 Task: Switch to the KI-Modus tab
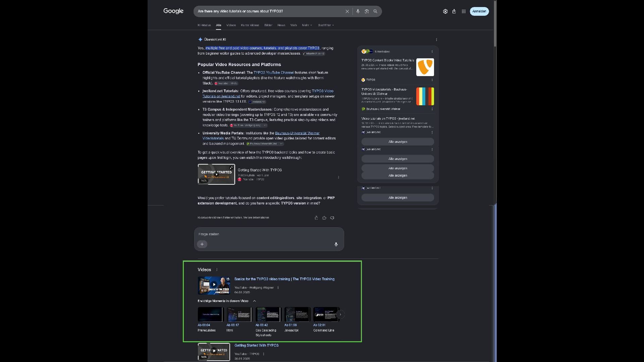click(x=204, y=25)
